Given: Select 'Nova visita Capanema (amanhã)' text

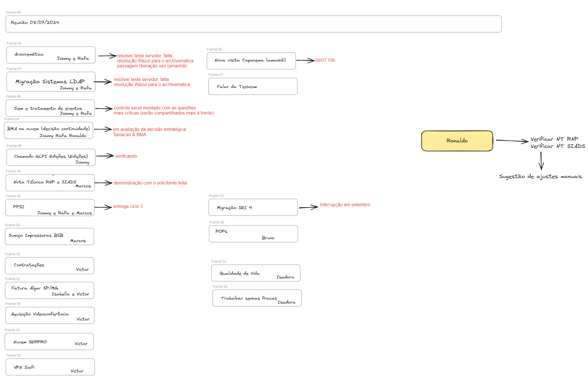Looking at the screenshot, I should [250, 60].
